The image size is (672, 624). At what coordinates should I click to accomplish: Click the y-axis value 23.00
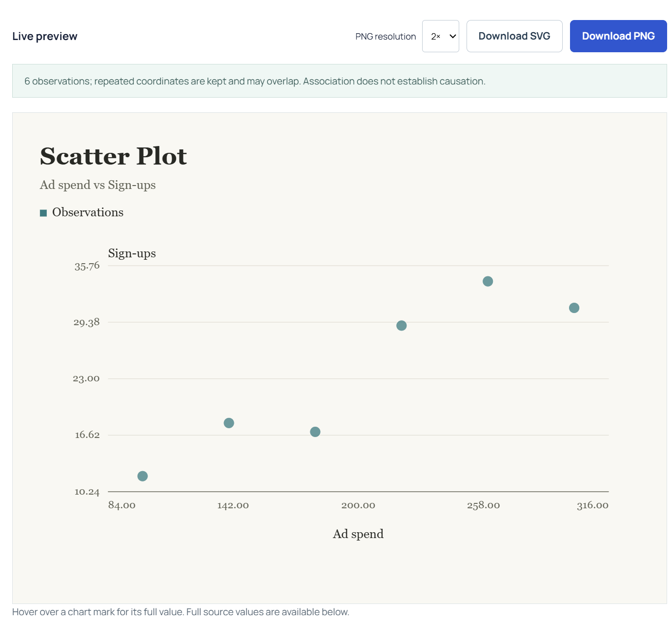pos(86,379)
